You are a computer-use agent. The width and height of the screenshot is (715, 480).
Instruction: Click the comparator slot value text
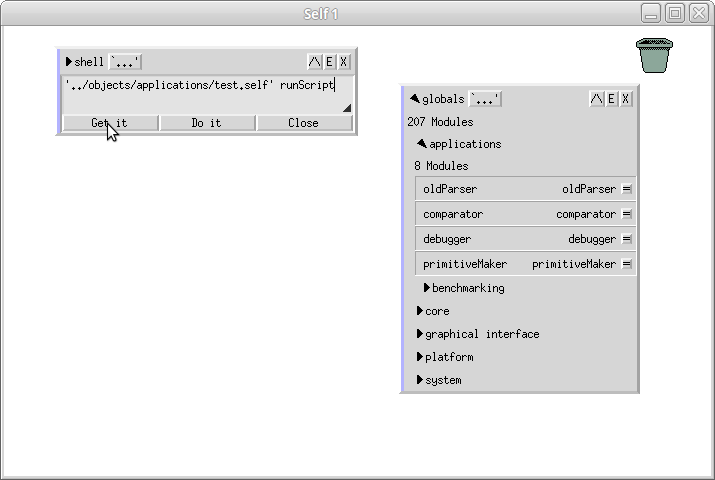586,214
